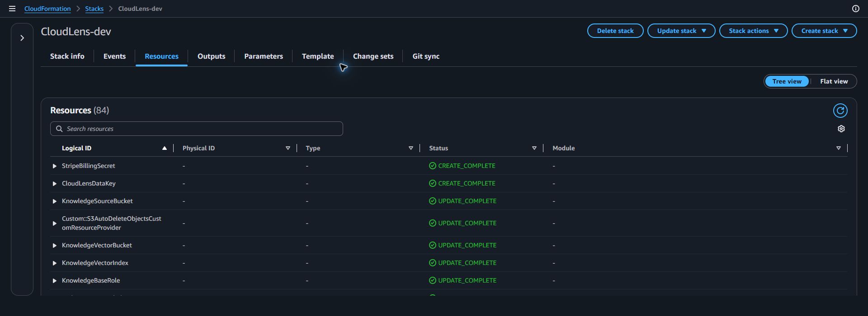
Task: Sort by Logical ID ascending arrow
Action: pyautogui.click(x=165, y=148)
